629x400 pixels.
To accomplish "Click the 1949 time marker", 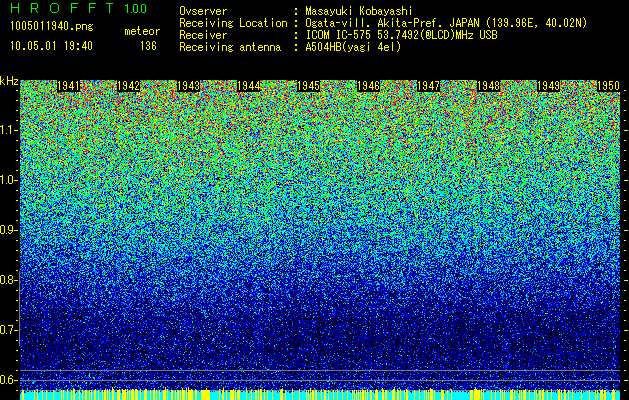I will tap(548, 86).
